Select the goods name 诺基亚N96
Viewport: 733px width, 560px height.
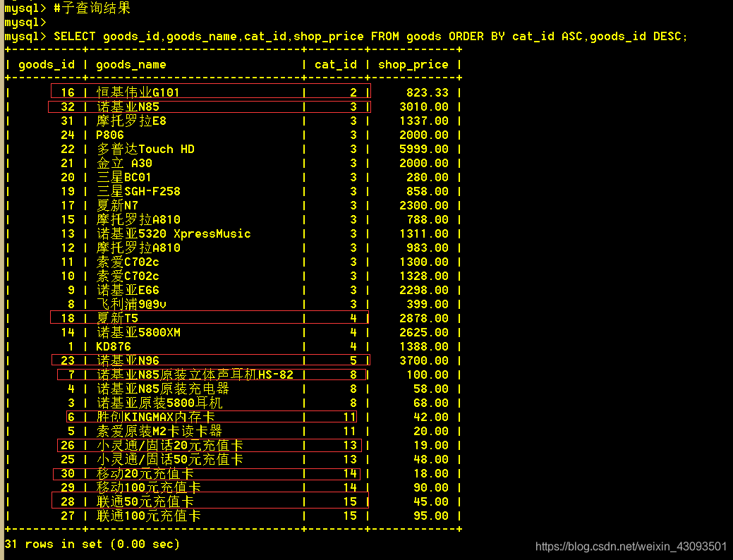pyautogui.click(x=128, y=360)
